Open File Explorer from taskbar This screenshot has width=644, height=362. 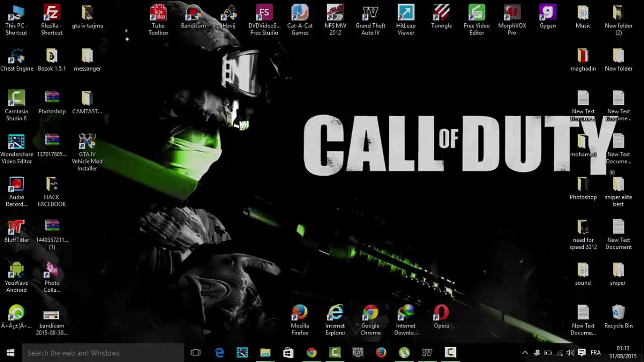pyautogui.click(x=265, y=353)
